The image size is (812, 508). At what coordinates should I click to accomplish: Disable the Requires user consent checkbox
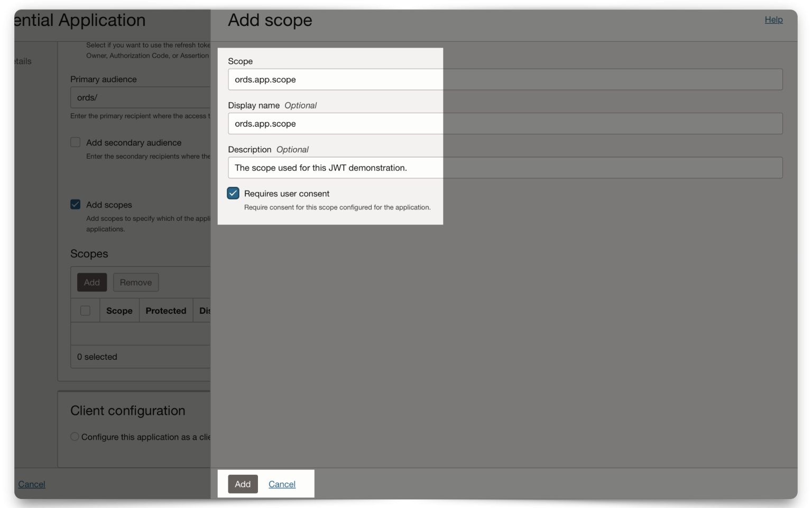pyautogui.click(x=233, y=193)
